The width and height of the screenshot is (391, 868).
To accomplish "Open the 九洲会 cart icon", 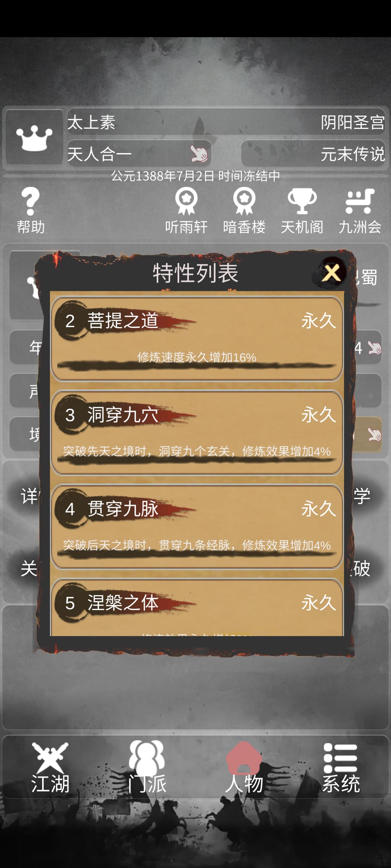I will coord(360,201).
